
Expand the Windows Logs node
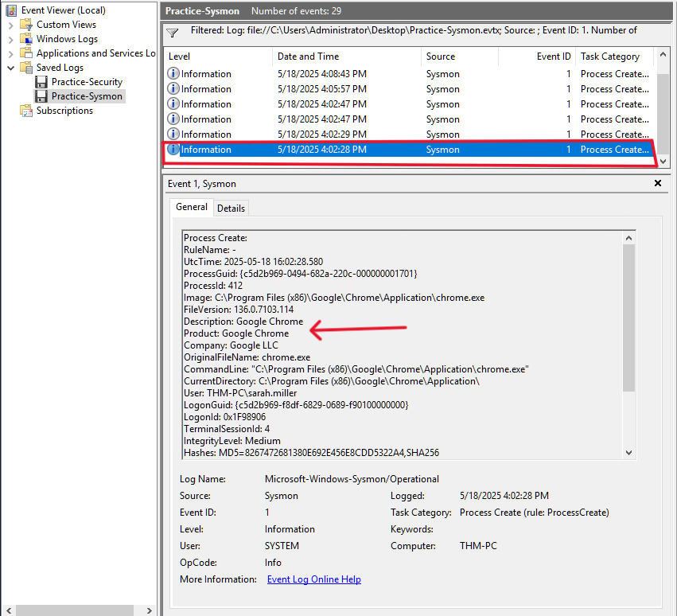coord(10,39)
